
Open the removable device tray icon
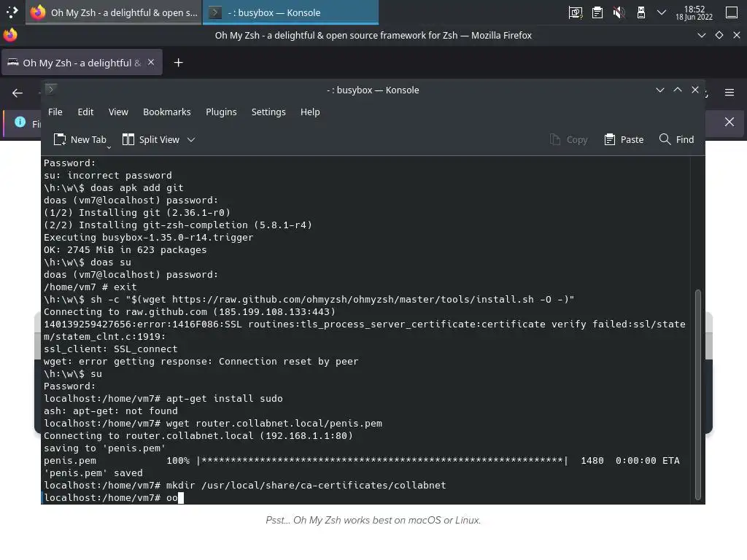(640, 12)
